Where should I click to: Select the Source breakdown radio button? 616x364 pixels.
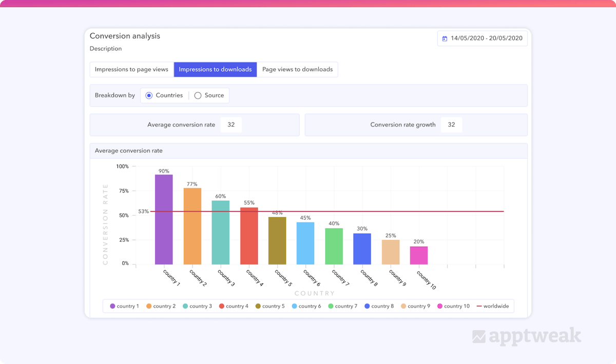click(x=198, y=95)
